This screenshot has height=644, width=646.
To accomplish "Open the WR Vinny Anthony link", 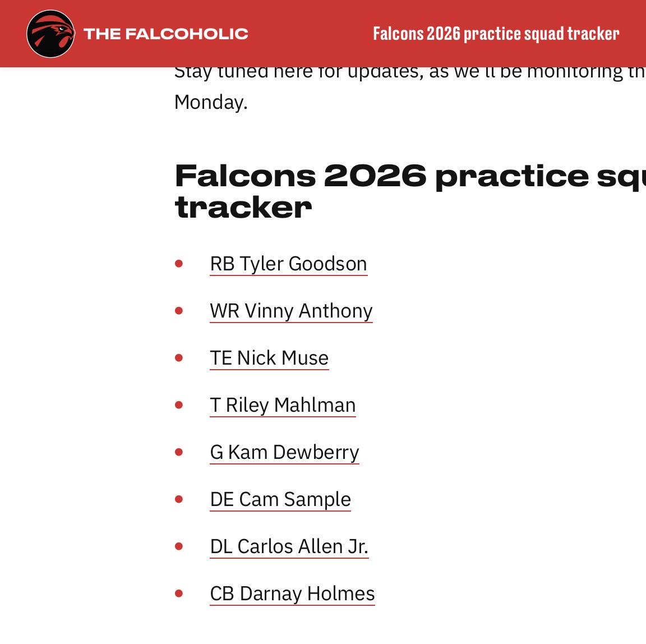I will (291, 311).
